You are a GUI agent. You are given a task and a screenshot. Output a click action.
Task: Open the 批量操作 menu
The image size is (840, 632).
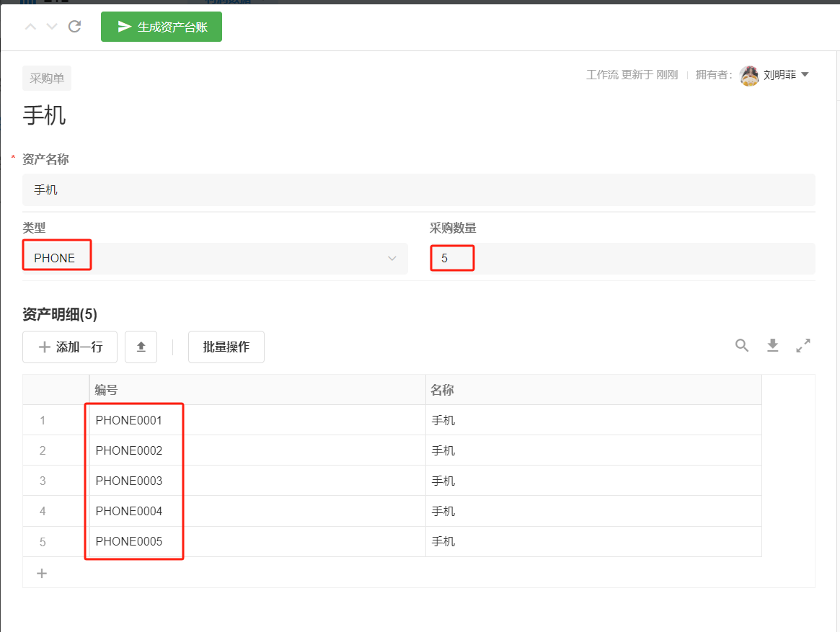coord(226,347)
